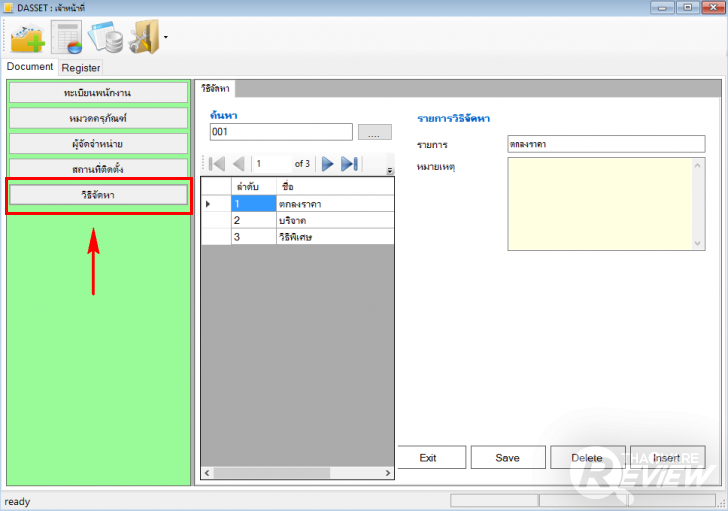Minimize the DASSET window
This screenshot has height=511, width=728.
coord(663,7)
